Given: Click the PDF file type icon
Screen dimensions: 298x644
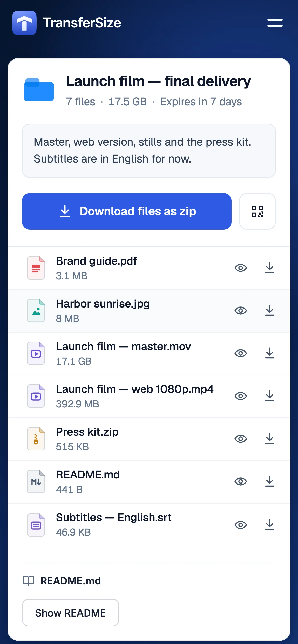Looking at the screenshot, I should (x=36, y=268).
